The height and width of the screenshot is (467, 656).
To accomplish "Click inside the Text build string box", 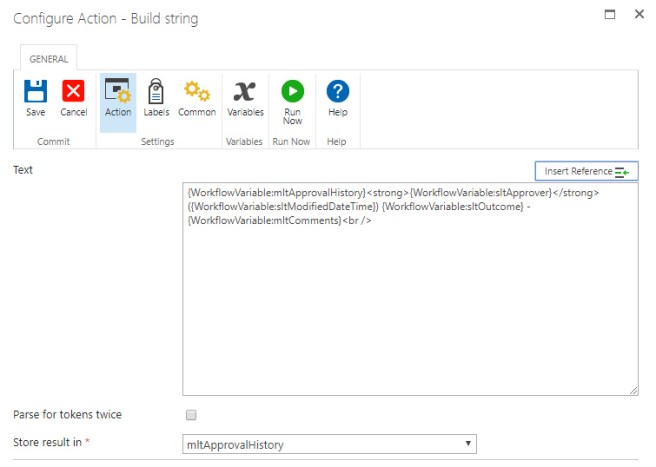I will coord(410,289).
